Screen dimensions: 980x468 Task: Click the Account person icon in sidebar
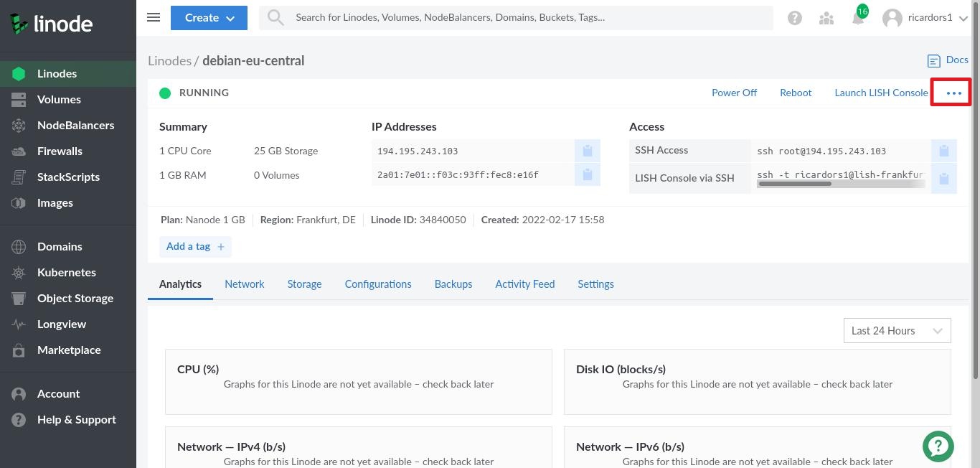(19, 394)
